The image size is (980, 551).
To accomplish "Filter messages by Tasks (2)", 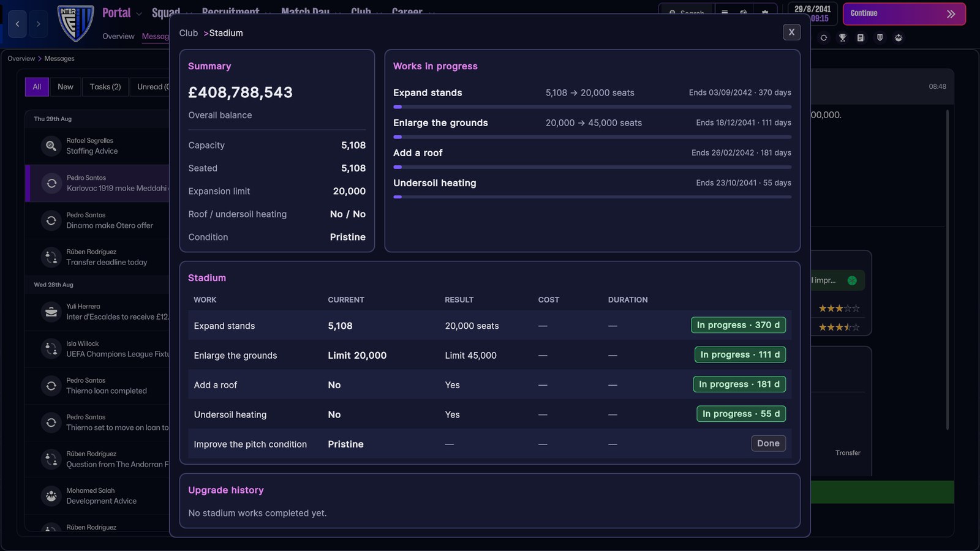I will point(105,87).
